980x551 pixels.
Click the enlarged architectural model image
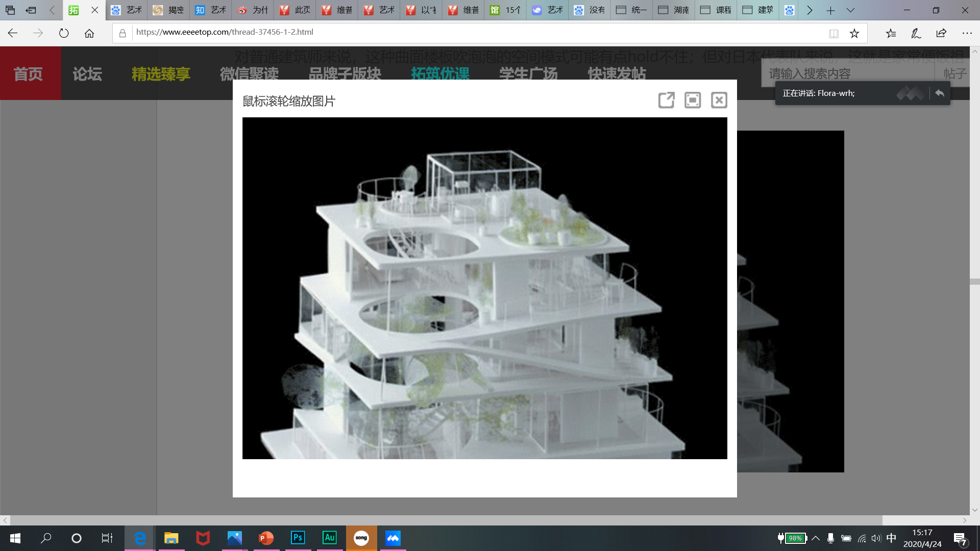(484, 288)
